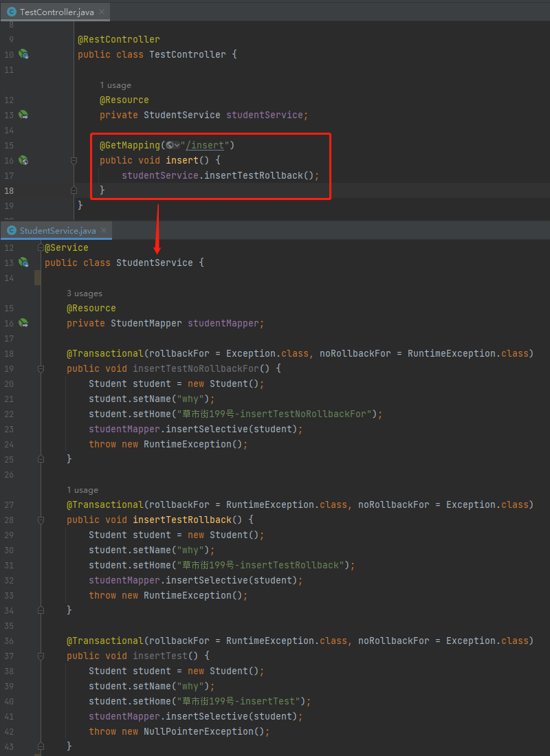Click the @Service annotation
Image resolution: width=550 pixels, height=756 pixels.
tap(67, 248)
